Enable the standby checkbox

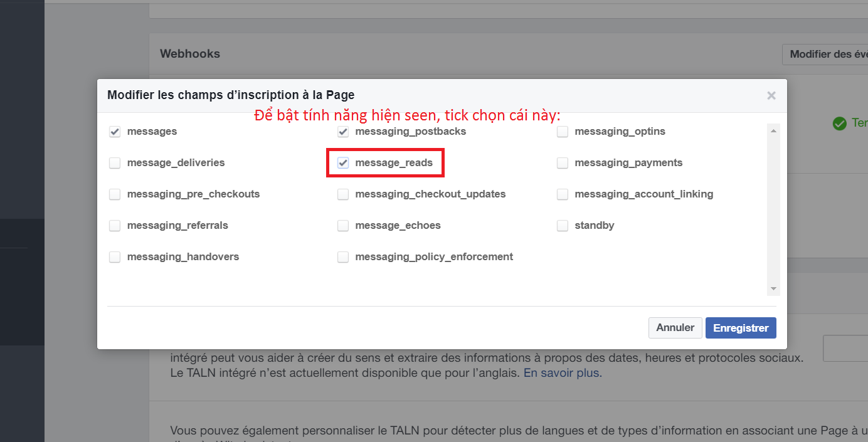point(563,226)
